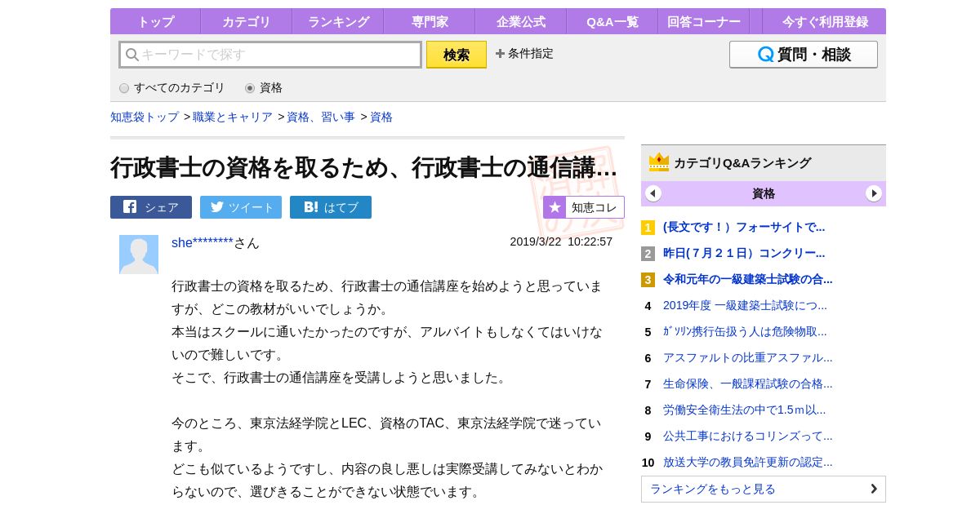Go to 知恵袋トップ breadcrumb
The width and height of the screenshot is (980, 514).
tap(145, 117)
